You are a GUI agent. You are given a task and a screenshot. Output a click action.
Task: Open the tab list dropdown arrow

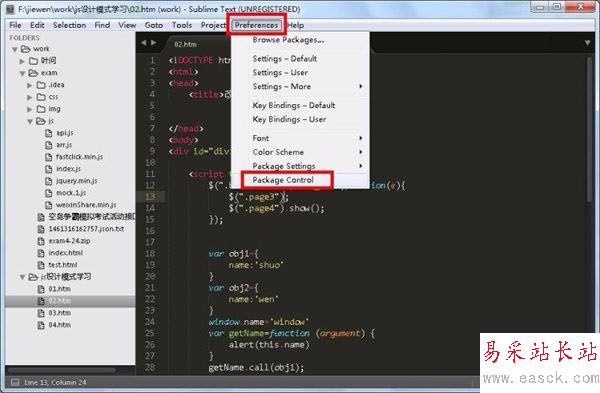[x=587, y=43]
